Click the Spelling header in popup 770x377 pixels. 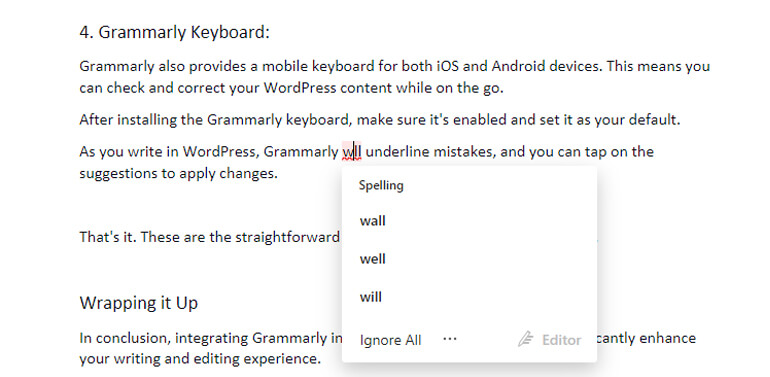[381, 186]
